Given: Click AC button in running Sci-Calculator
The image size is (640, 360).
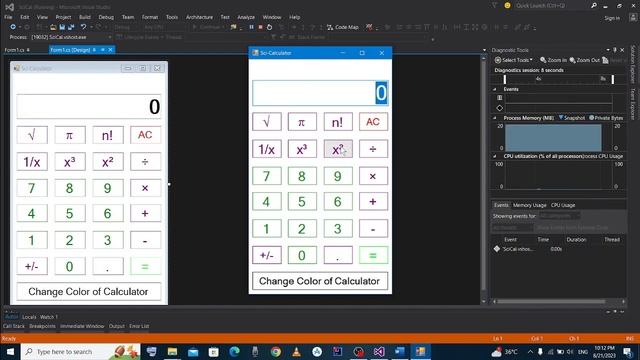Looking at the screenshot, I should (373, 122).
